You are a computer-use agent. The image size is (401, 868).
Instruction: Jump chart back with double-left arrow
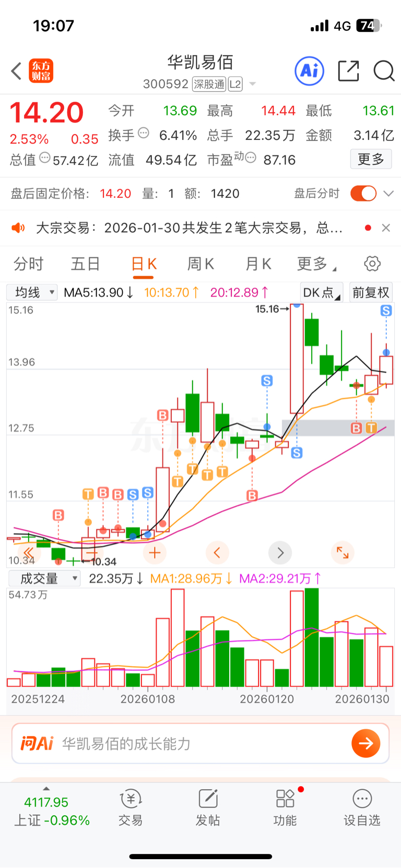29,552
